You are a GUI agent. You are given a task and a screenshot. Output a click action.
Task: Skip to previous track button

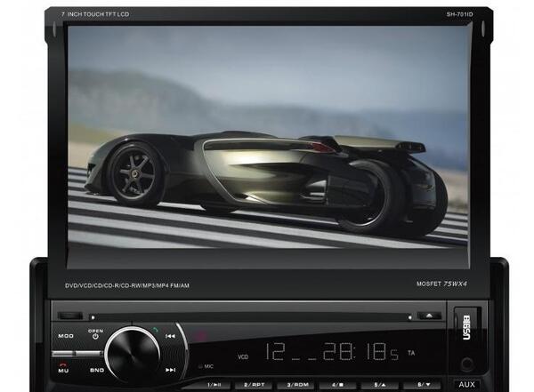tap(170, 336)
